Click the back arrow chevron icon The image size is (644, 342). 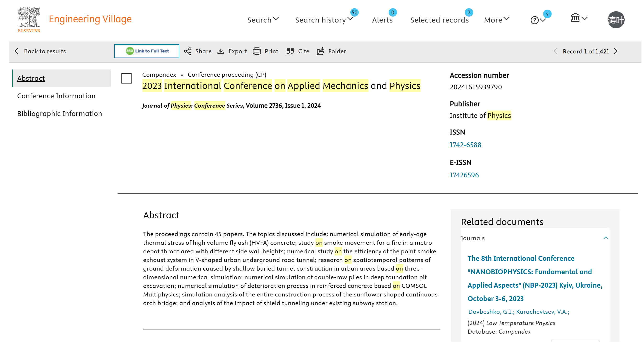pos(17,51)
